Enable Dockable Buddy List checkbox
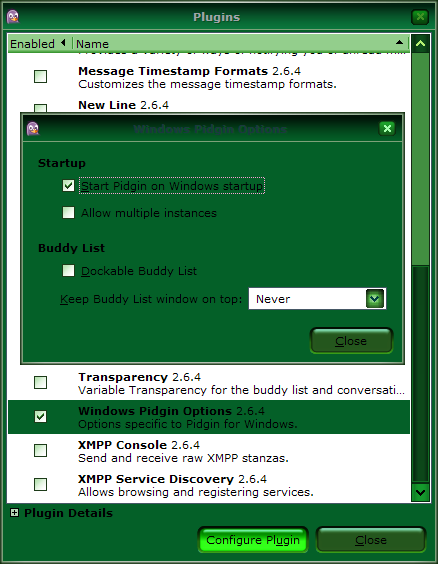The width and height of the screenshot is (438, 564). click(68, 270)
